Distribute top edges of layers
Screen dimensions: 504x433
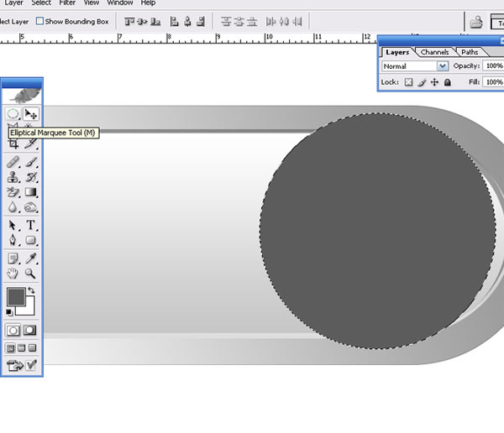coord(226,22)
